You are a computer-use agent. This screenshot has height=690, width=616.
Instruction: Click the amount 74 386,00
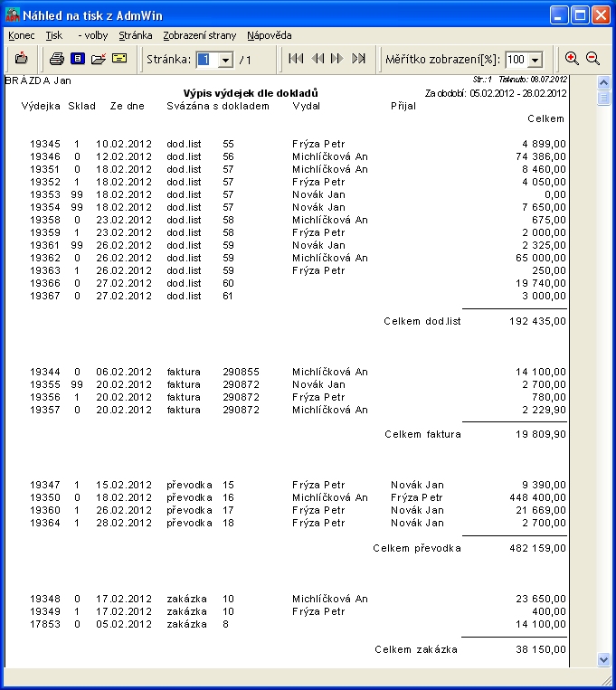click(x=541, y=156)
